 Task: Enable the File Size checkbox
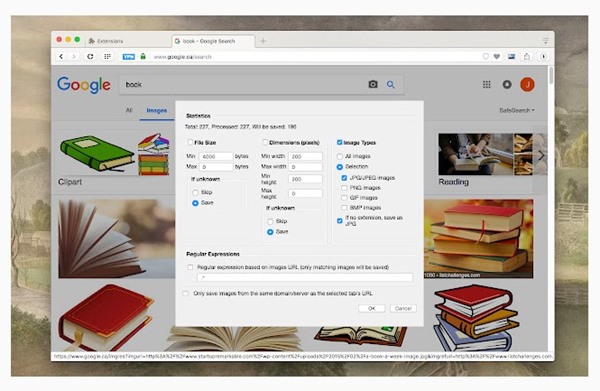click(x=190, y=142)
